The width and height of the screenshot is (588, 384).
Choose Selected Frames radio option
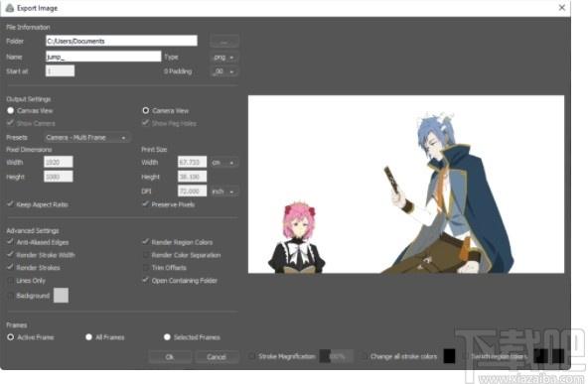point(167,337)
